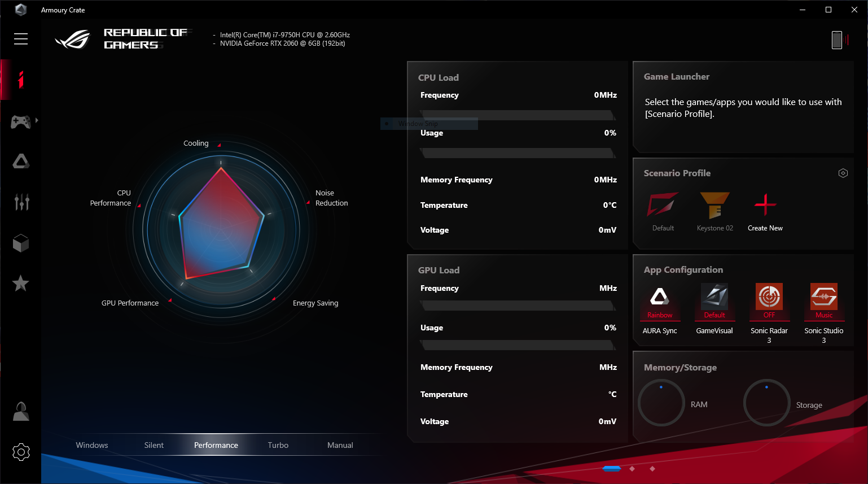The width and height of the screenshot is (868, 484).
Task: Open the Home dashboard sidebar icon
Action: click(x=21, y=80)
